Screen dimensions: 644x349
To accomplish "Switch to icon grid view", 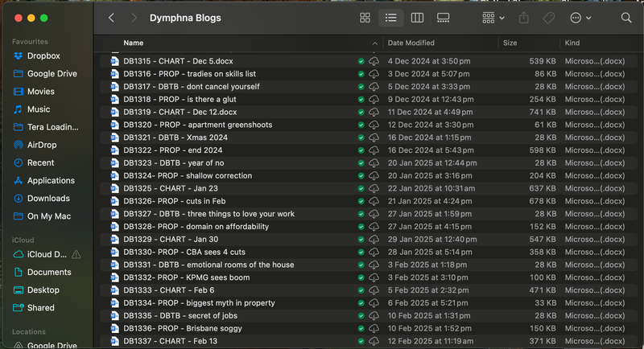I will pos(365,18).
